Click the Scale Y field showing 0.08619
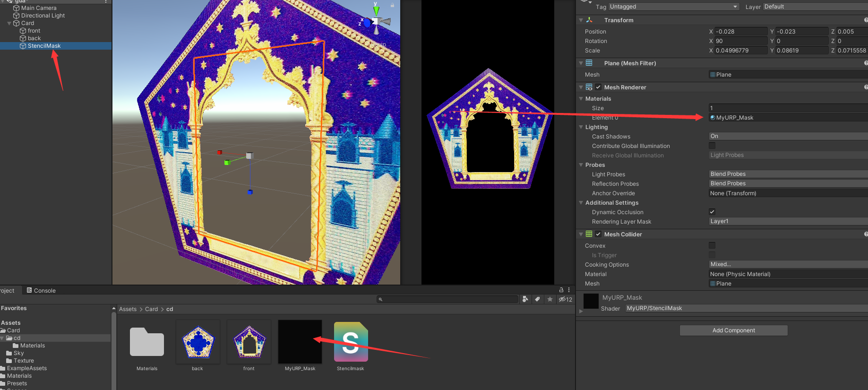The height and width of the screenshot is (390, 868). tap(802, 51)
